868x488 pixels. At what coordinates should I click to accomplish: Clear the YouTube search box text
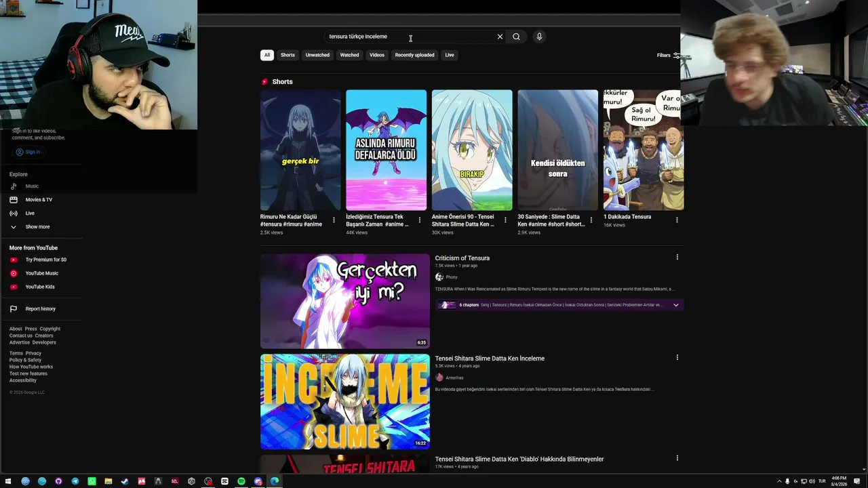point(500,37)
